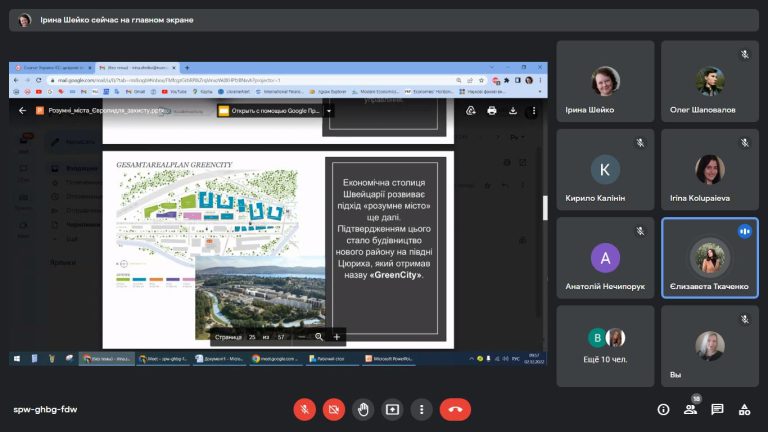Image resolution: width=768 pixels, height=432 pixels.
Task: Click the Present now screen share icon
Action: tap(392, 409)
